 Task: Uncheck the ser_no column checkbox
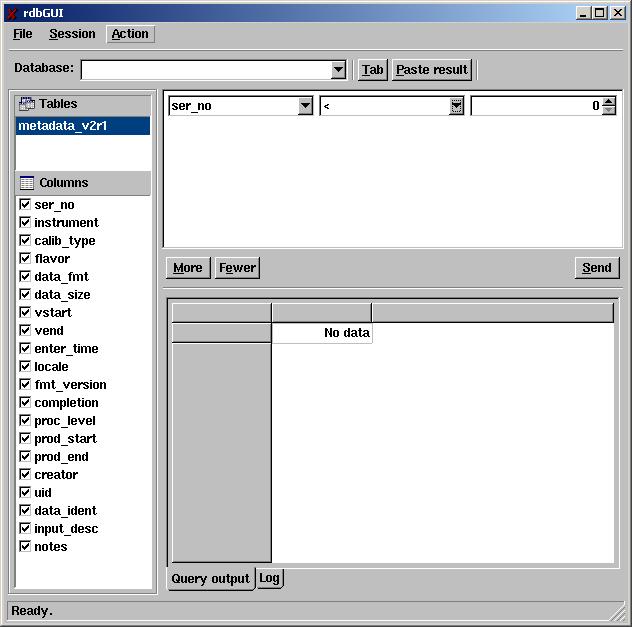25,204
